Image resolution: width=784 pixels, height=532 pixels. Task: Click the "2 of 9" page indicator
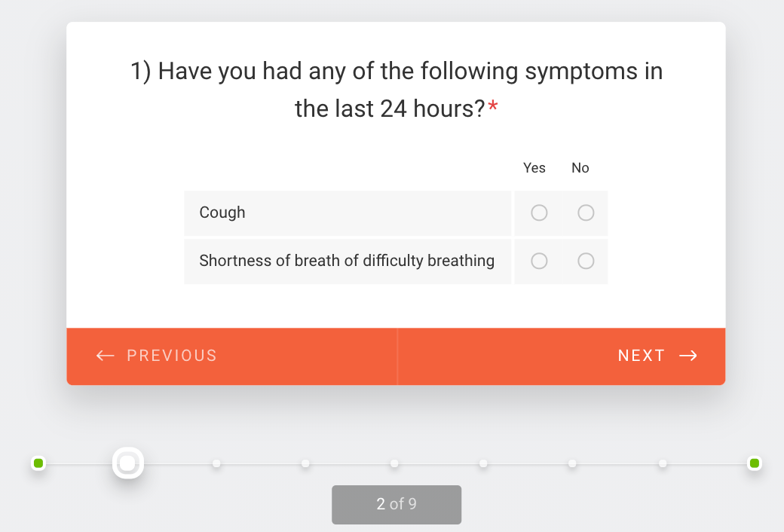(397, 504)
